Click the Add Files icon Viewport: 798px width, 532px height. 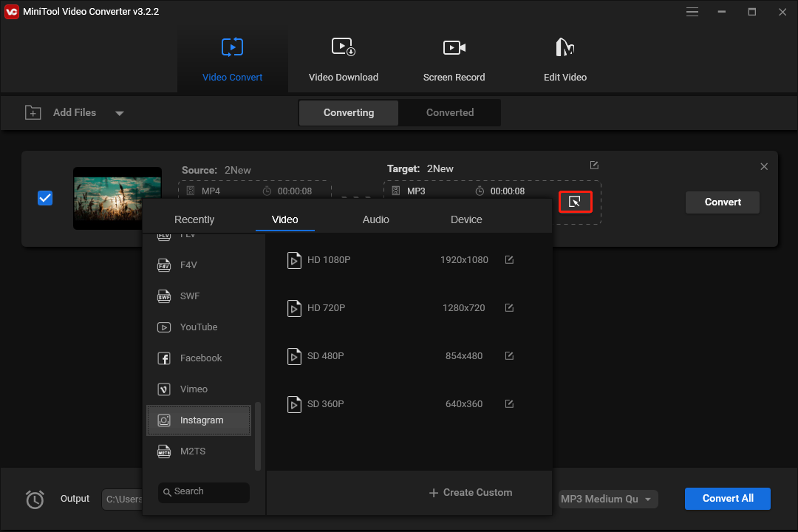coord(33,112)
